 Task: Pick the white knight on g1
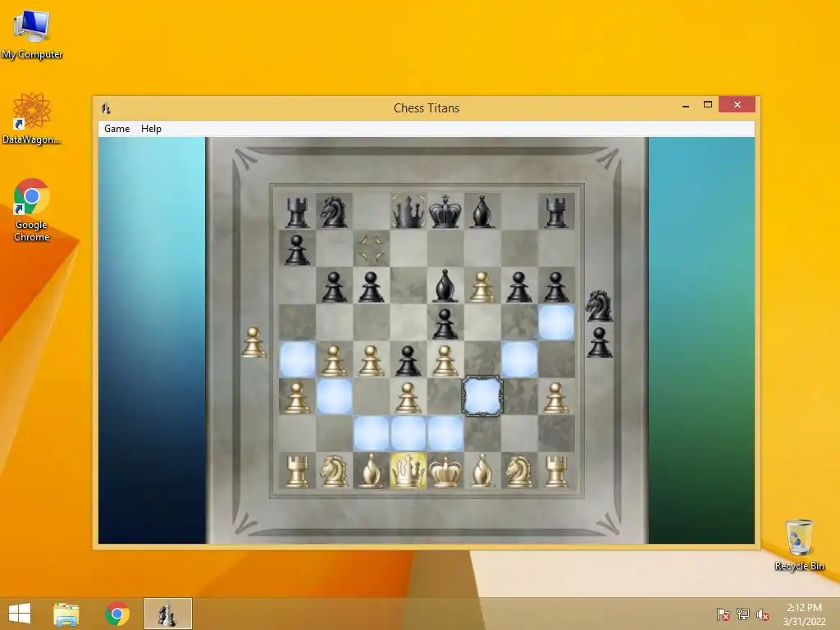(x=518, y=472)
